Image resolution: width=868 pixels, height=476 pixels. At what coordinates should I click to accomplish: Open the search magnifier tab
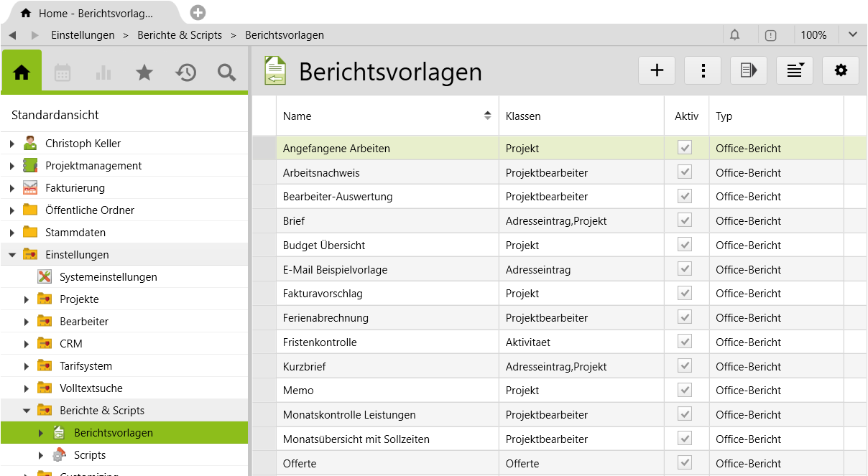tap(226, 72)
